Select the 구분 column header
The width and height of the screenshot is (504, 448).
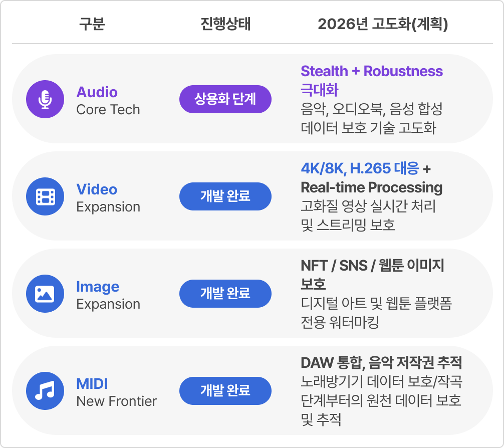coord(92,24)
